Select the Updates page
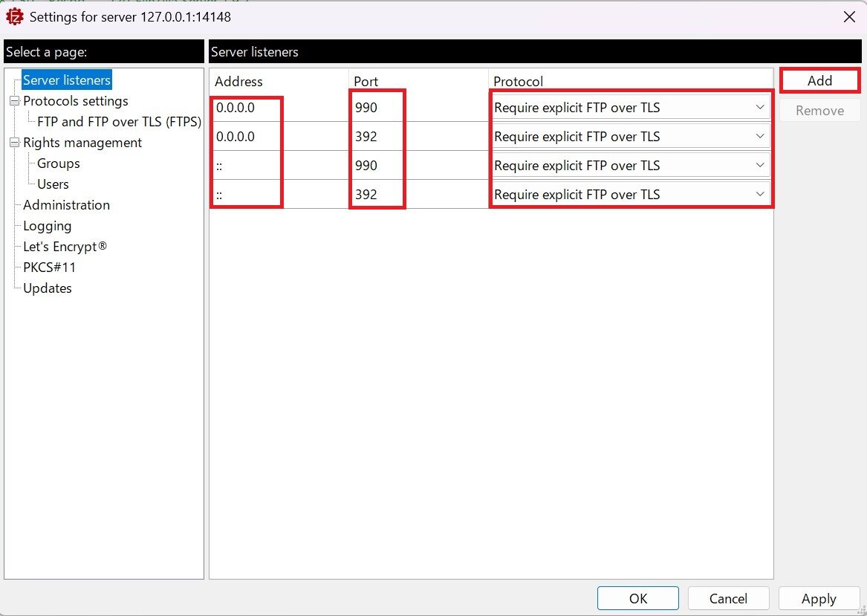This screenshot has width=867, height=616. (46, 288)
